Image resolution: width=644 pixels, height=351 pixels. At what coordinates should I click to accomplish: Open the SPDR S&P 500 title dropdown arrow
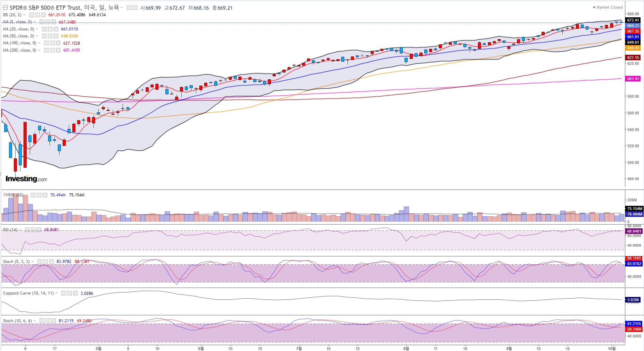click(x=122, y=8)
